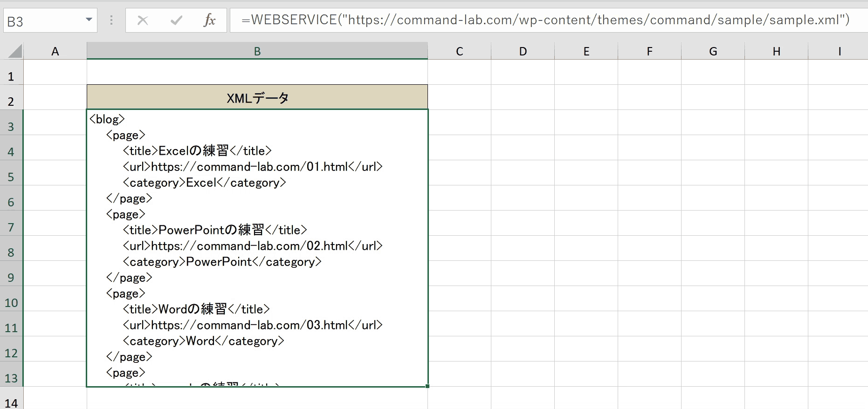Select column H header
868x409 pixels.
776,51
